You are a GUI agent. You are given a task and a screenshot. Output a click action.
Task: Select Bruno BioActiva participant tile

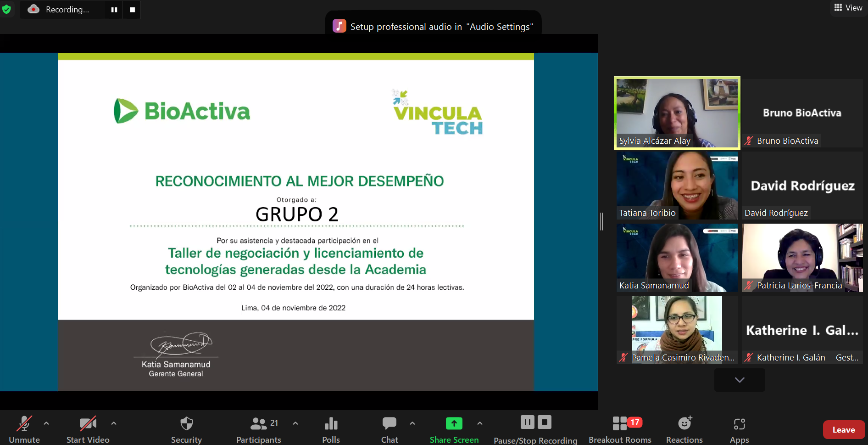pos(802,113)
